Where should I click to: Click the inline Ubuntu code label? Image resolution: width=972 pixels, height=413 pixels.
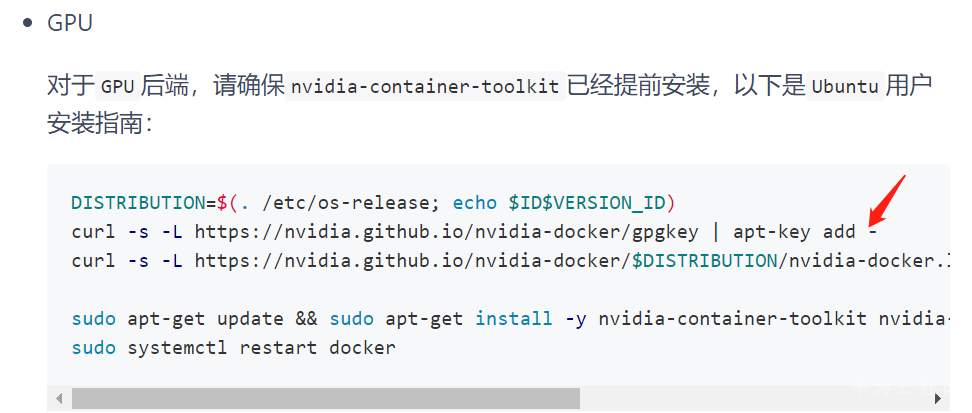click(x=846, y=87)
